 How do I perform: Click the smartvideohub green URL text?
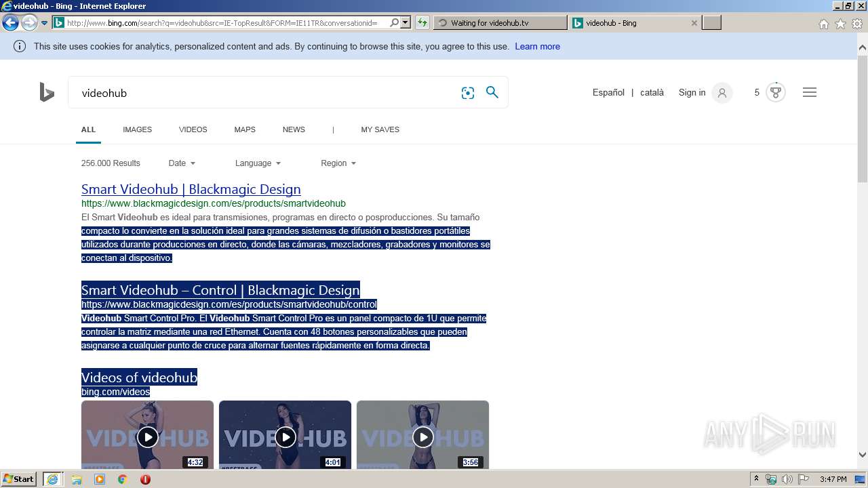(x=214, y=203)
